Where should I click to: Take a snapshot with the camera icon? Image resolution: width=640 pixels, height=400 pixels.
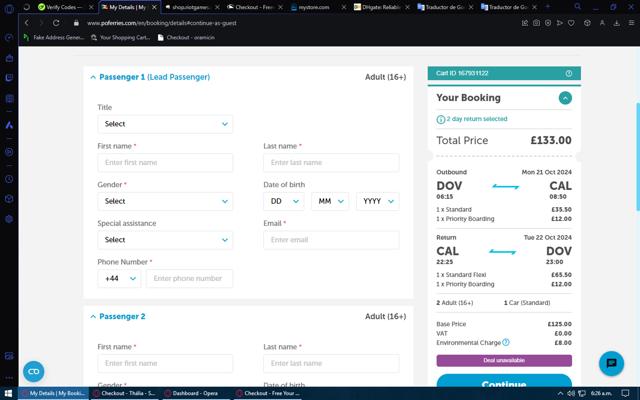[x=536, y=23]
